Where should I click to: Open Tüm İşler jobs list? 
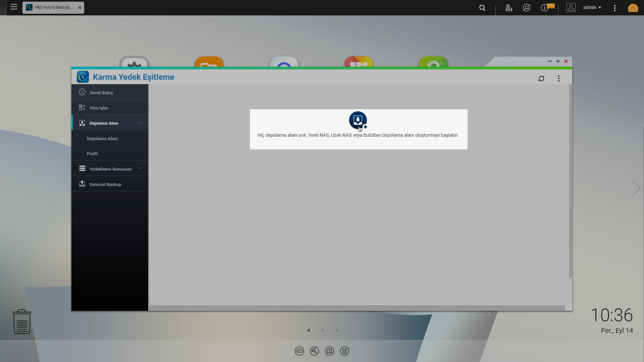click(99, 108)
